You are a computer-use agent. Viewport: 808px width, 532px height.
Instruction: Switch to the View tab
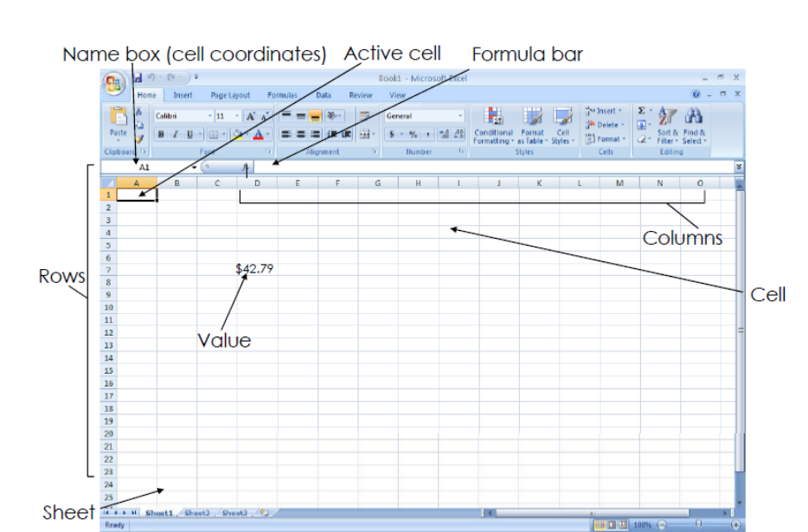coord(397,95)
